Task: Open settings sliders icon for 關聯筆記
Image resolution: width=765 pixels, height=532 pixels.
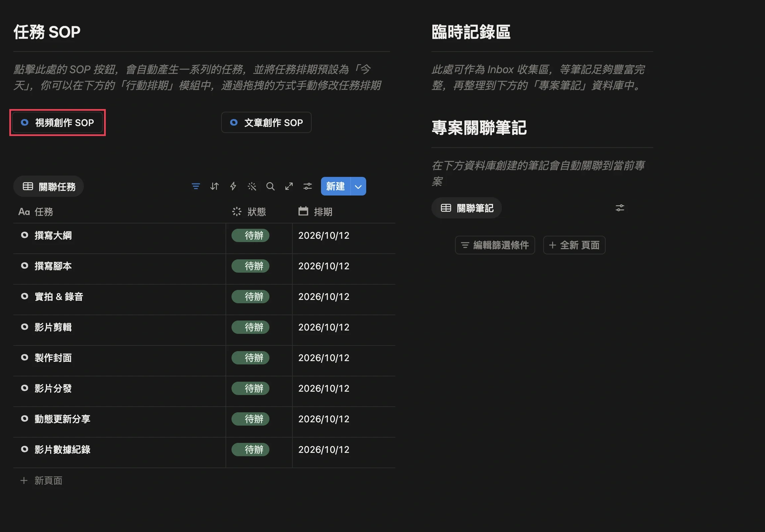Action: [x=620, y=208]
